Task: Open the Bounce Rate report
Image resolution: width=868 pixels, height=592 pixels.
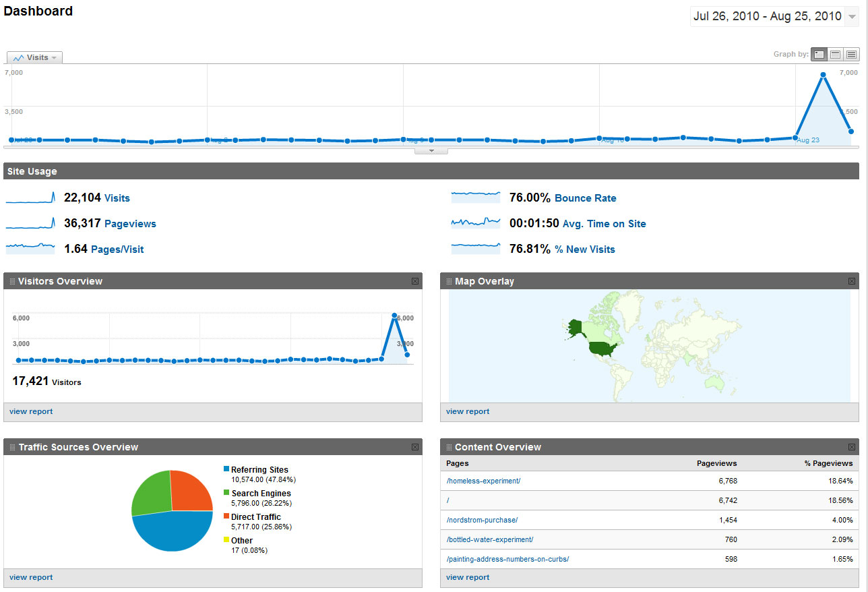Action: [585, 198]
